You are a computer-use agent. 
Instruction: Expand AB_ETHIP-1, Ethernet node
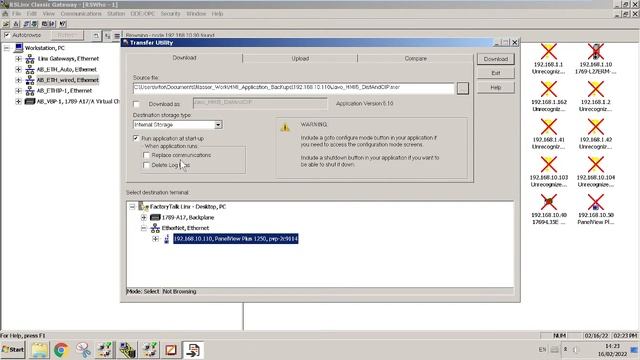[x=18, y=91]
